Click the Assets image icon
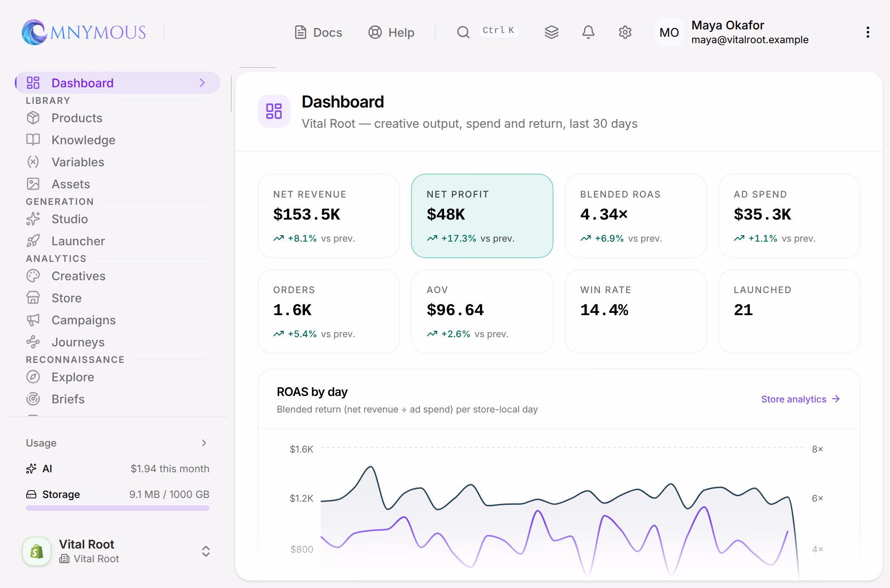Image resolution: width=890 pixels, height=588 pixels. (x=33, y=184)
